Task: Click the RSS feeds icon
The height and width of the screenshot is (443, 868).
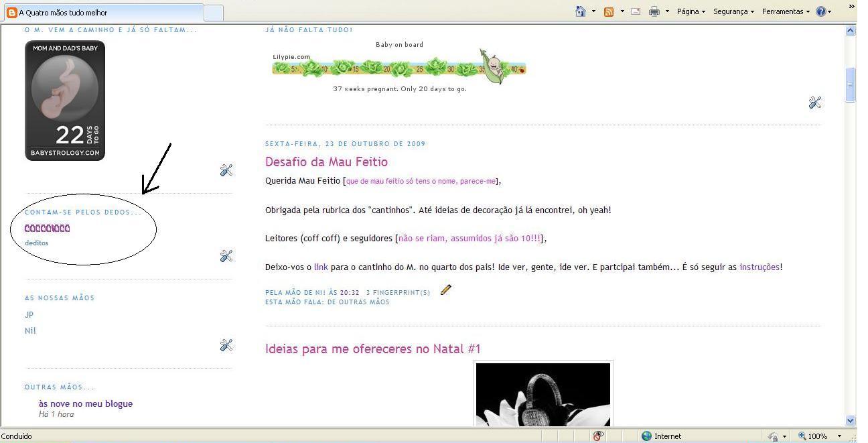Action: click(609, 11)
